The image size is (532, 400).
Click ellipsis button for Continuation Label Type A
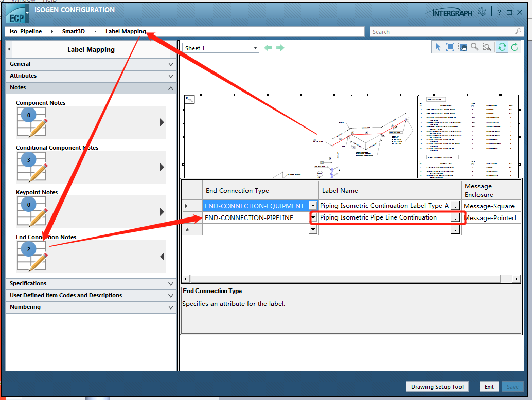coord(456,206)
